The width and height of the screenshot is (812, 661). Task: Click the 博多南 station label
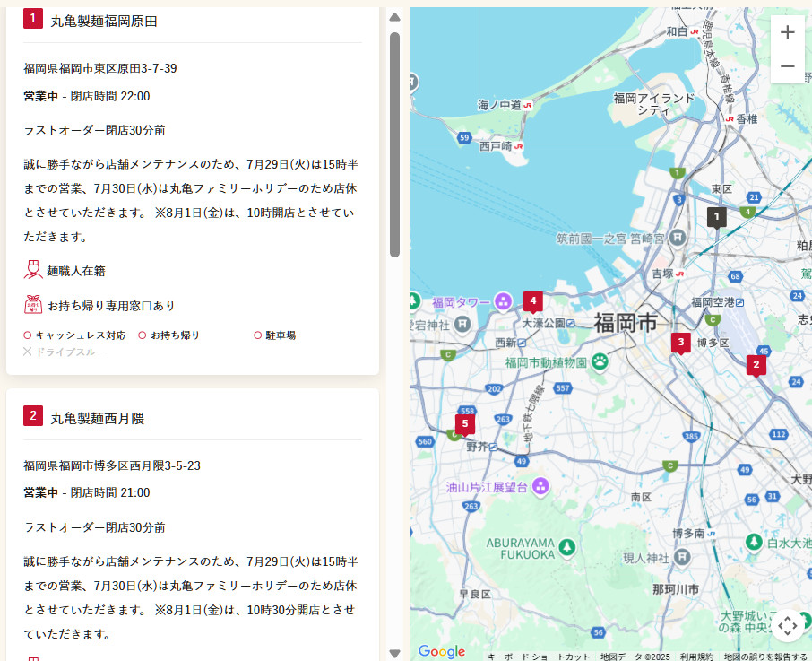688,534
